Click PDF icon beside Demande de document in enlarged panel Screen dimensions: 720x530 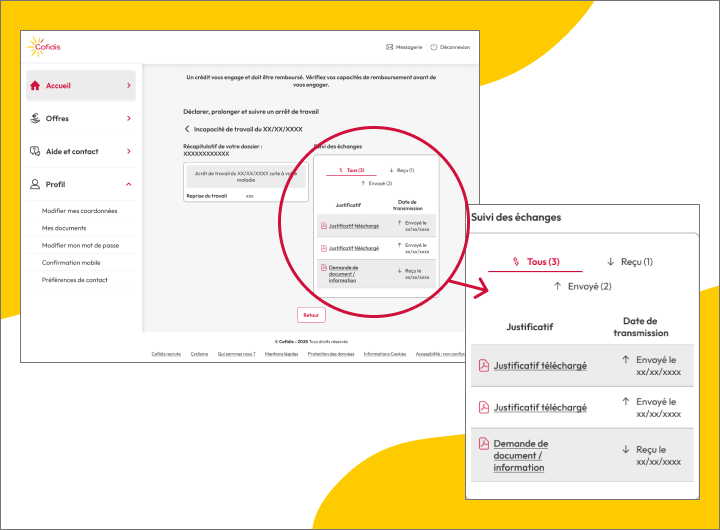[x=483, y=444]
